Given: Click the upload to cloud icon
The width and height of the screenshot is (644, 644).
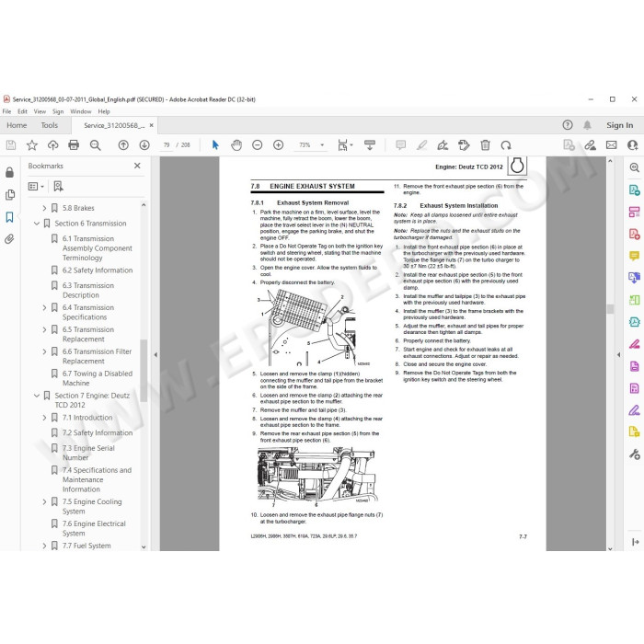Looking at the screenshot, I should (x=53, y=145).
